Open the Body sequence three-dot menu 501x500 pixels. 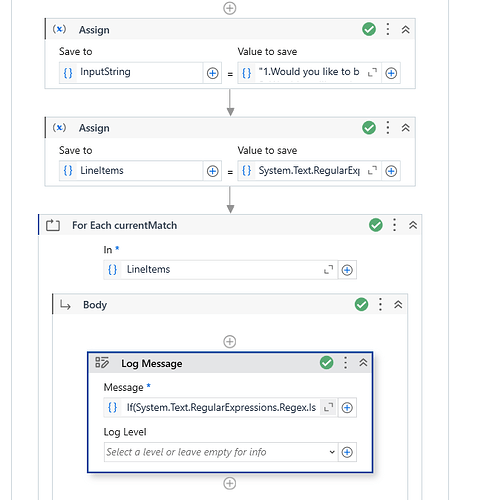pos(380,304)
